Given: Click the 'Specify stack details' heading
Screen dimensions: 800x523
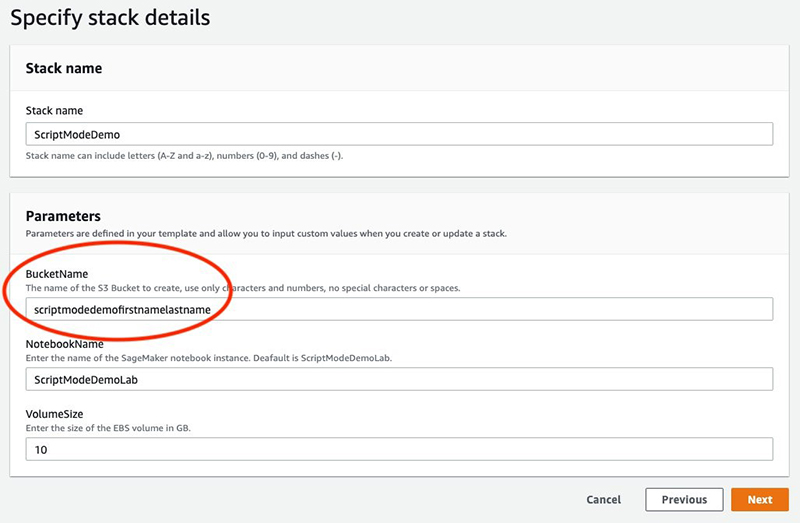Looking at the screenshot, I should coord(110,18).
